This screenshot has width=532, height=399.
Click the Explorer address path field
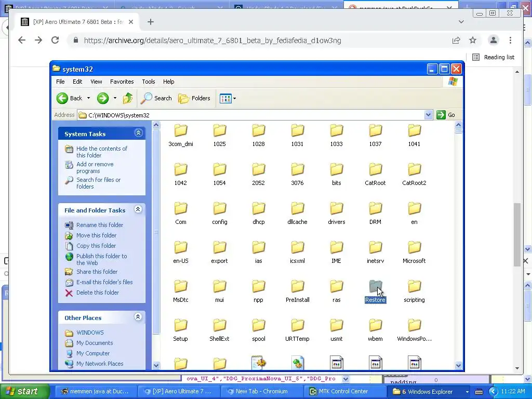(x=251, y=115)
